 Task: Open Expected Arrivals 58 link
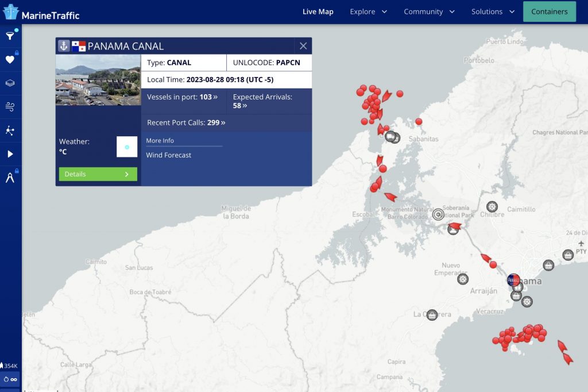pos(262,101)
